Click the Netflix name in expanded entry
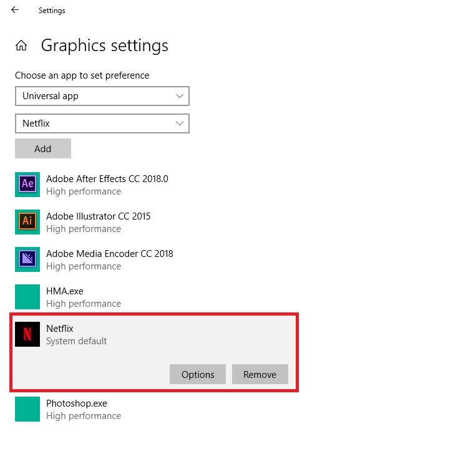 pyautogui.click(x=60, y=329)
